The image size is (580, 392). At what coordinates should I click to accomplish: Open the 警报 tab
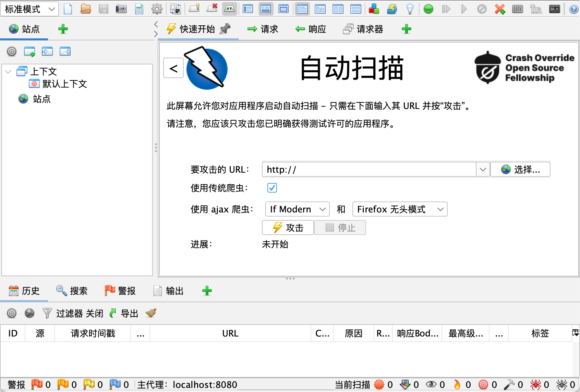[120, 291]
